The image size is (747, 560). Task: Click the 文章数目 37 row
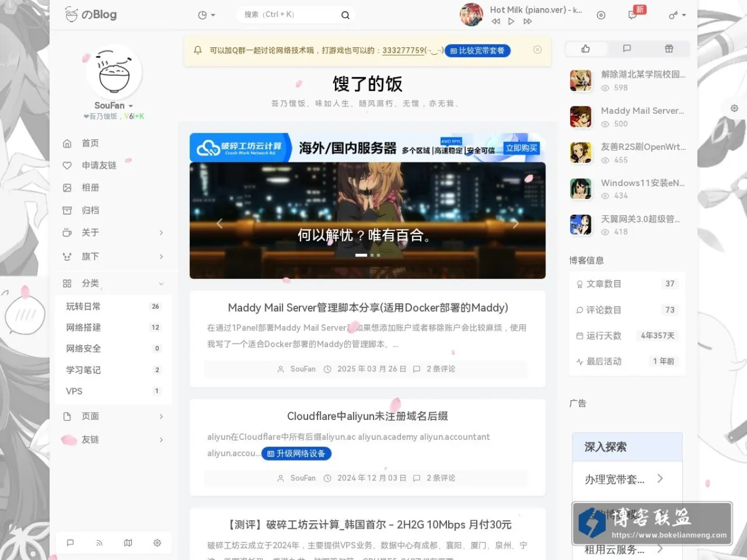pyautogui.click(x=627, y=284)
